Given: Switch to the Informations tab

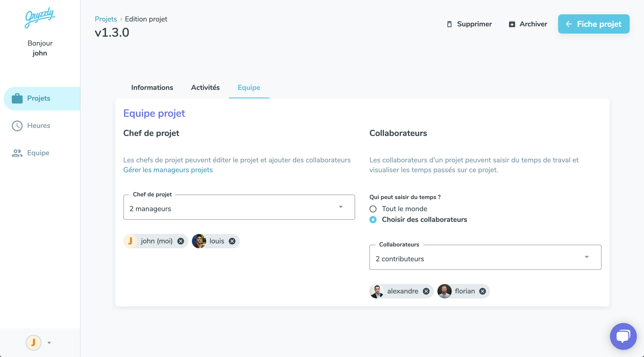Looking at the screenshot, I should 152,87.
